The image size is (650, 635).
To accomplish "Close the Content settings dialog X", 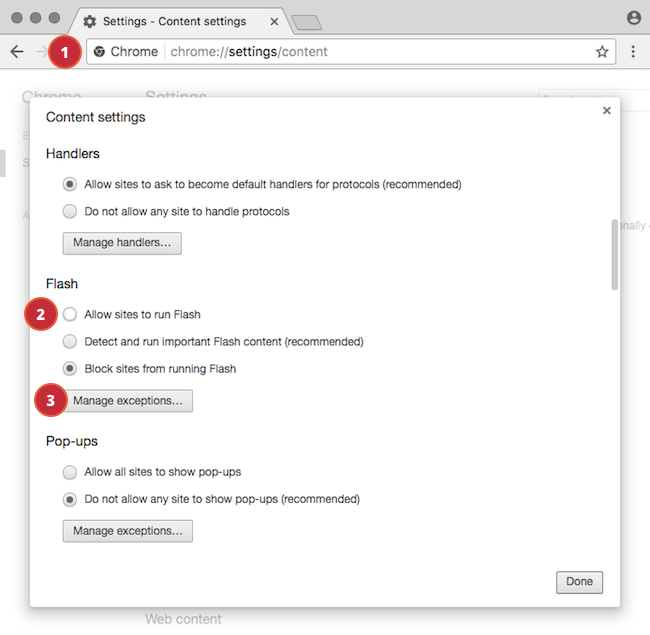I will (x=606, y=111).
